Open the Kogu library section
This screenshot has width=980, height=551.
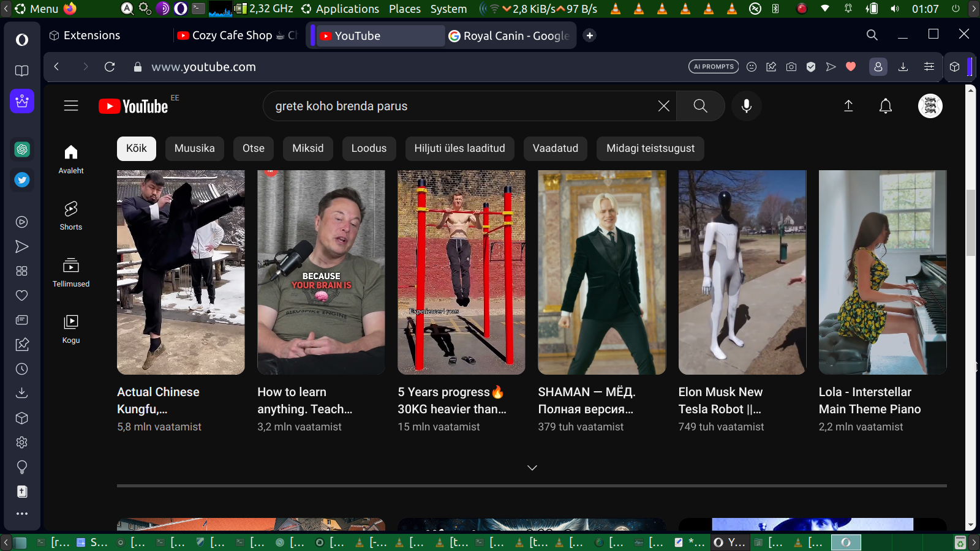(71, 329)
